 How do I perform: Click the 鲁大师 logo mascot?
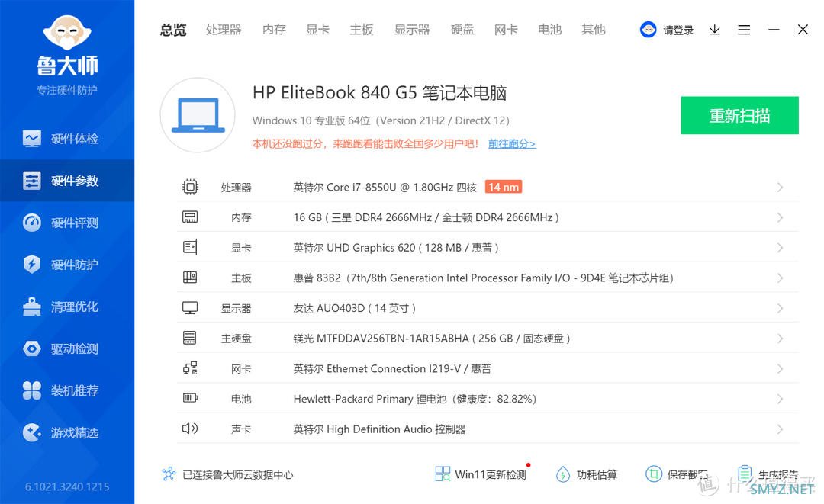[x=67, y=31]
